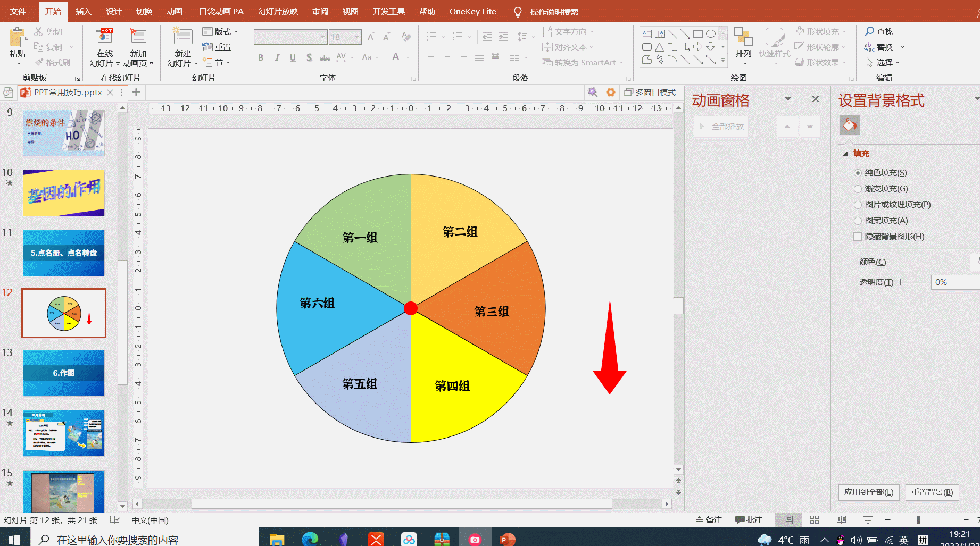Switch to normal view button

click(788, 520)
